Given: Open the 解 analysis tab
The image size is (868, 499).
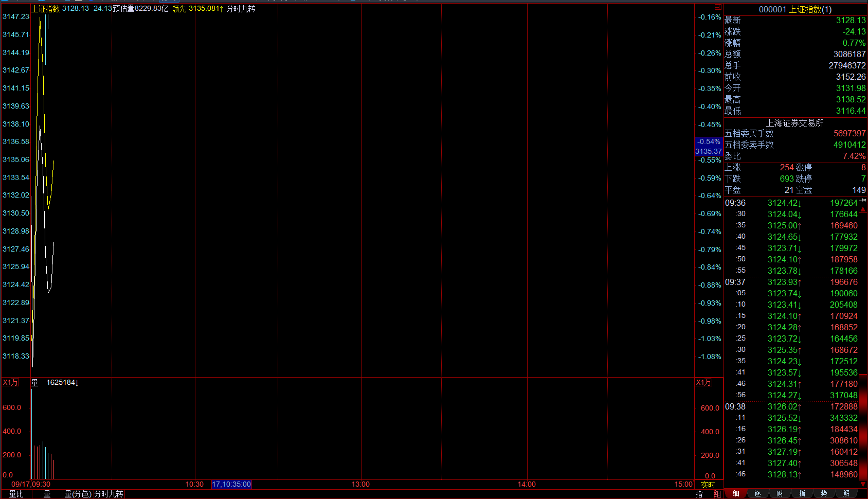Looking at the screenshot, I should (x=846, y=494).
